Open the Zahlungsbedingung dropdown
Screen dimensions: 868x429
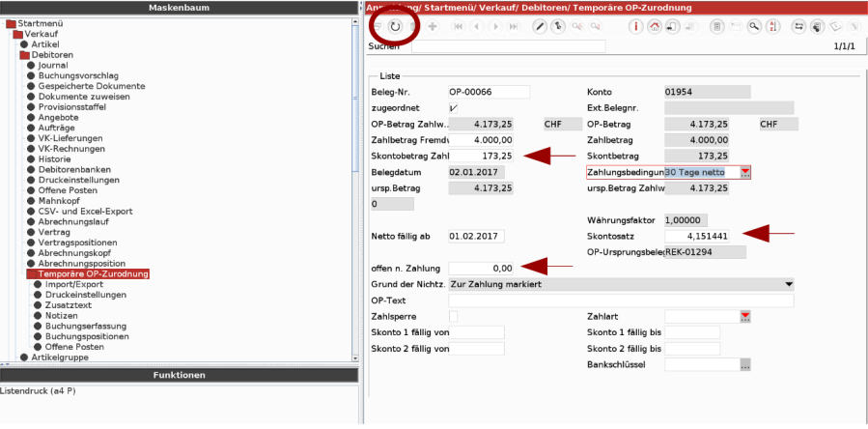[x=744, y=172]
